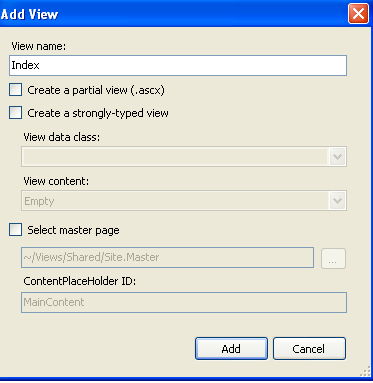Viewport: 373px width, 383px height.
Task: Close the Add View dialog
Action: pos(358,14)
